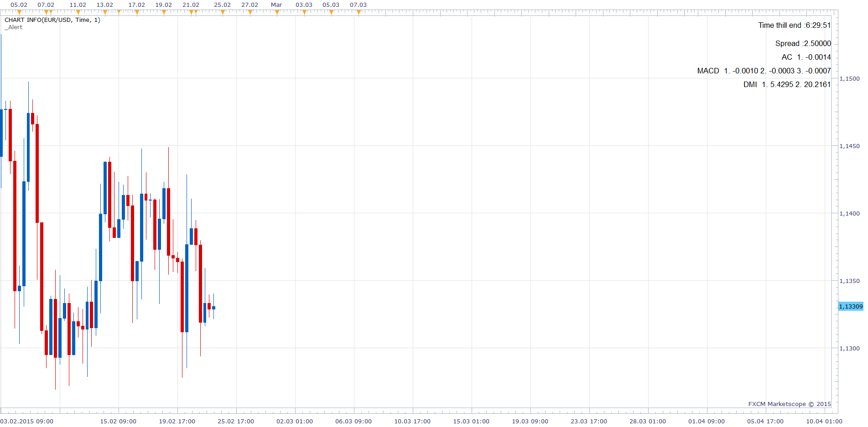Click the 23.03 17:00 bottom axis label
868x427 pixels.
(589, 422)
